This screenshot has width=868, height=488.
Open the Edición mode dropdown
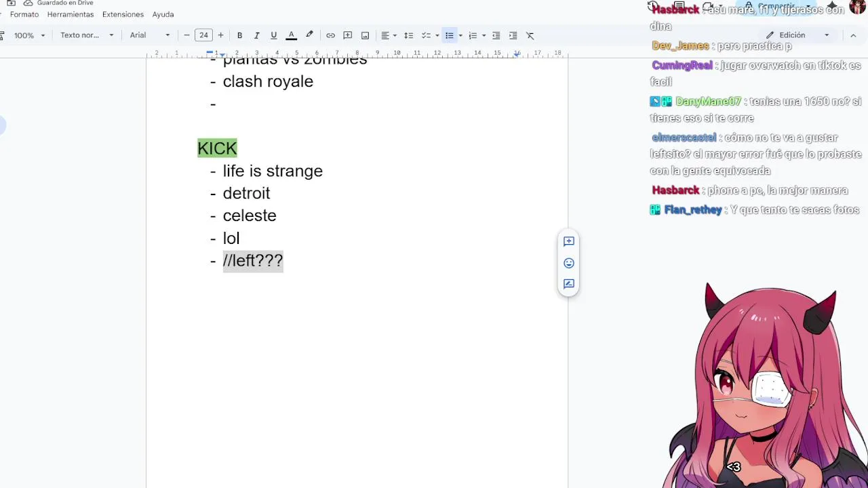[x=797, y=35]
